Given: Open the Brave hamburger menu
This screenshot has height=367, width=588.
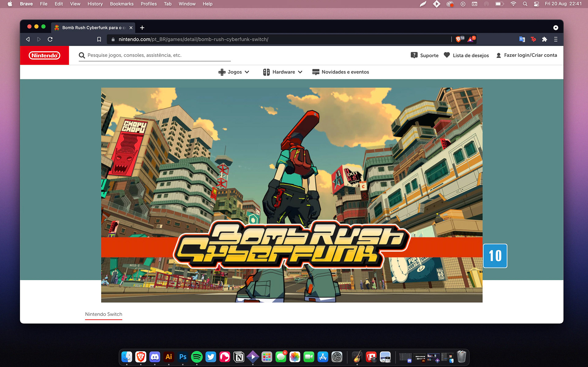Looking at the screenshot, I should (x=556, y=39).
